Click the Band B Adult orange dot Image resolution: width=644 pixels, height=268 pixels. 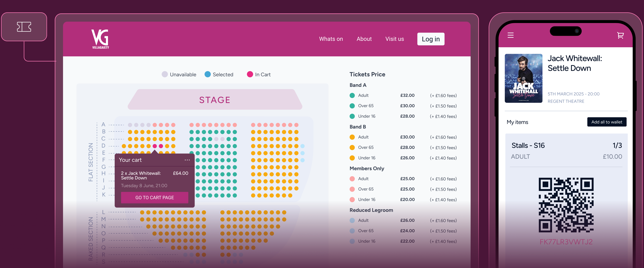pyautogui.click(x=352, y=137)
